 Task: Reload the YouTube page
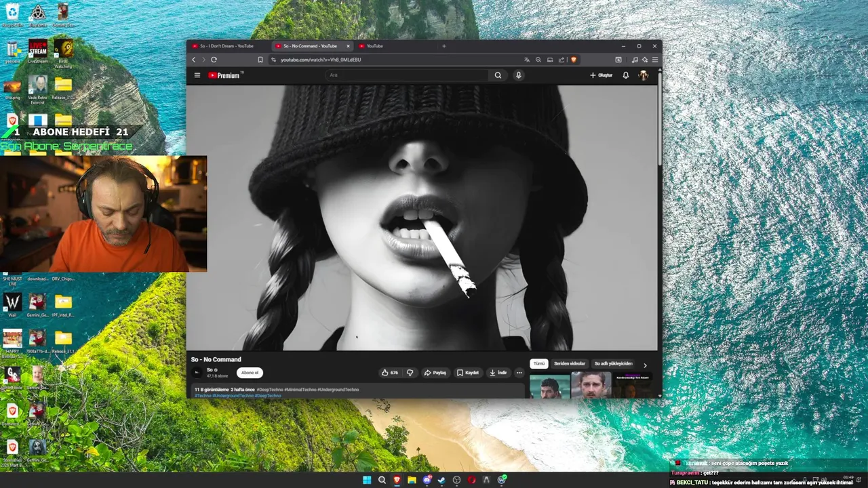pyautogui.click(x=214, y=60)
